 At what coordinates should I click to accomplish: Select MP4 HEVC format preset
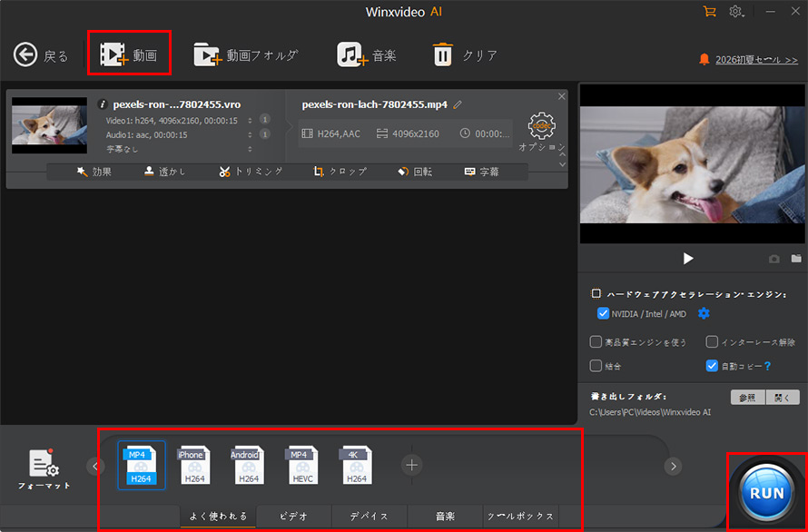(x=302, y=465)
